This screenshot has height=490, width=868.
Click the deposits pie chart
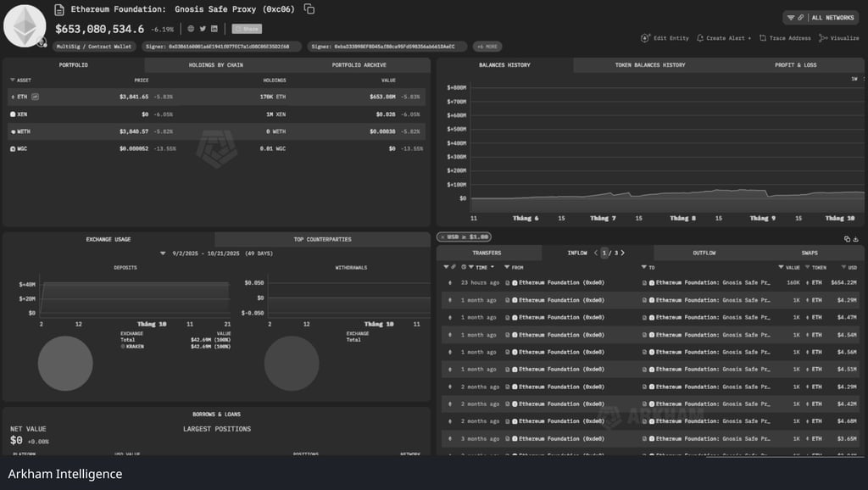[x=65, y=363]
